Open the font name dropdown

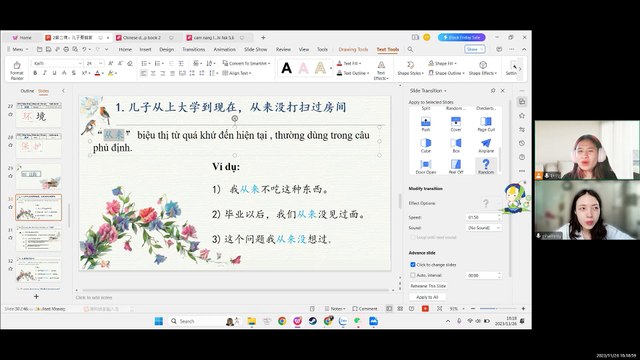click(x=80, y=63)
